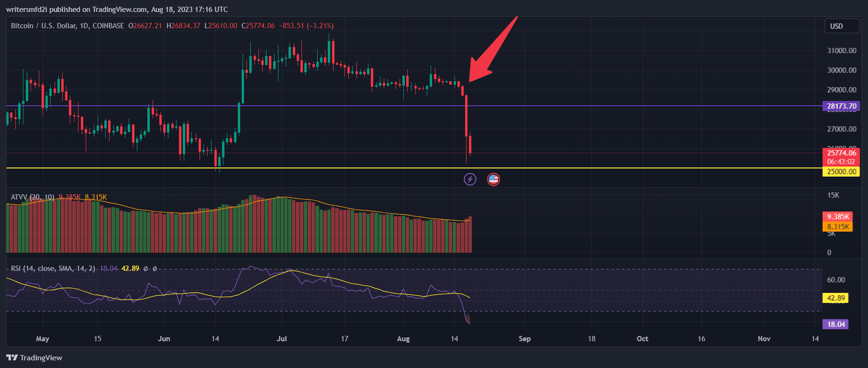Click the 31000.00 price axis label
Screen dimensions: 868x368
coord(841,51)
